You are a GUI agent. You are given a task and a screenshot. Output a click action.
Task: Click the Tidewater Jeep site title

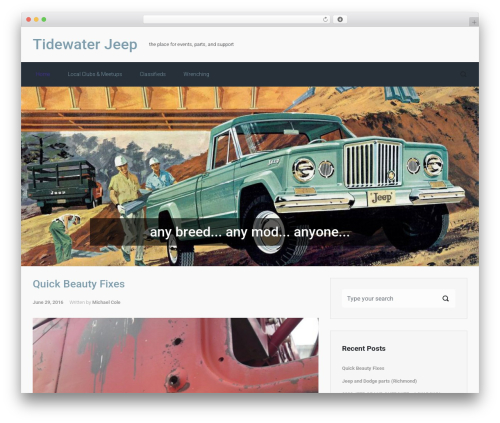pos(85,44)
